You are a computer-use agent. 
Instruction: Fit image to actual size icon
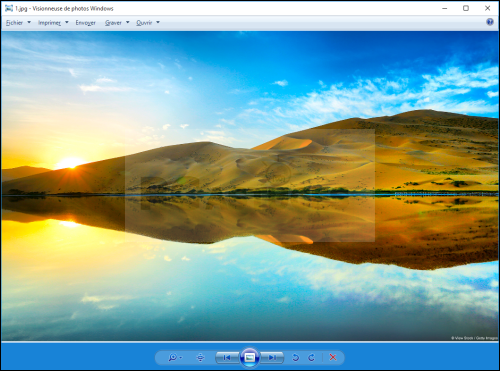(200, 358)
